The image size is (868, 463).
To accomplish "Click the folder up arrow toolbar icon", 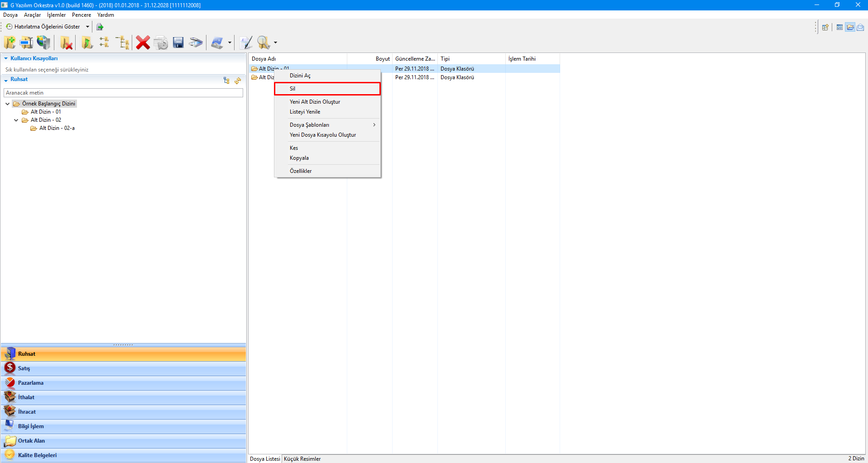I will click(87, 43).
